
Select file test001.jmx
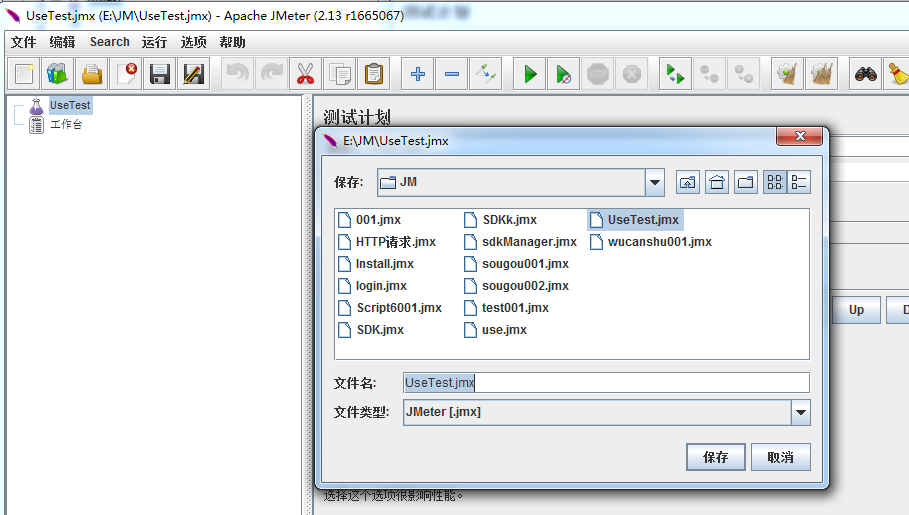(x=506, y=308)
